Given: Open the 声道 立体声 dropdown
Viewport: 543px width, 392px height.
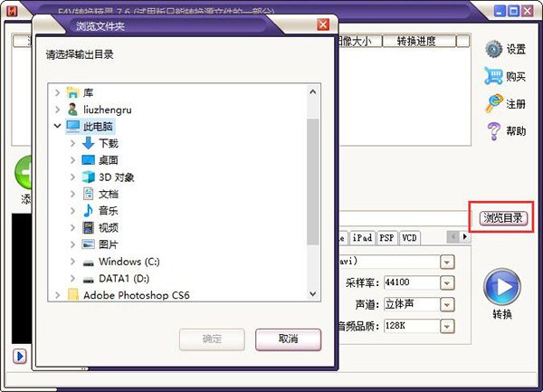Looking at the screenshot, I should click(447, 305).
